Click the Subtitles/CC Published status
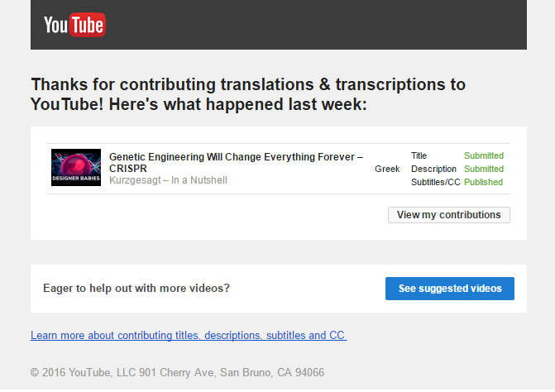 (x=484, y=182)
